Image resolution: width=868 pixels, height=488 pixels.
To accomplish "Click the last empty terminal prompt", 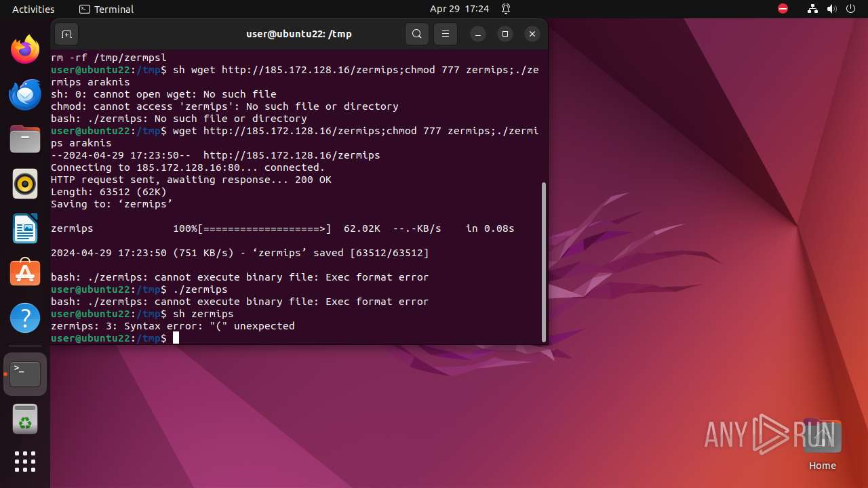I will [x=115, y=338].
